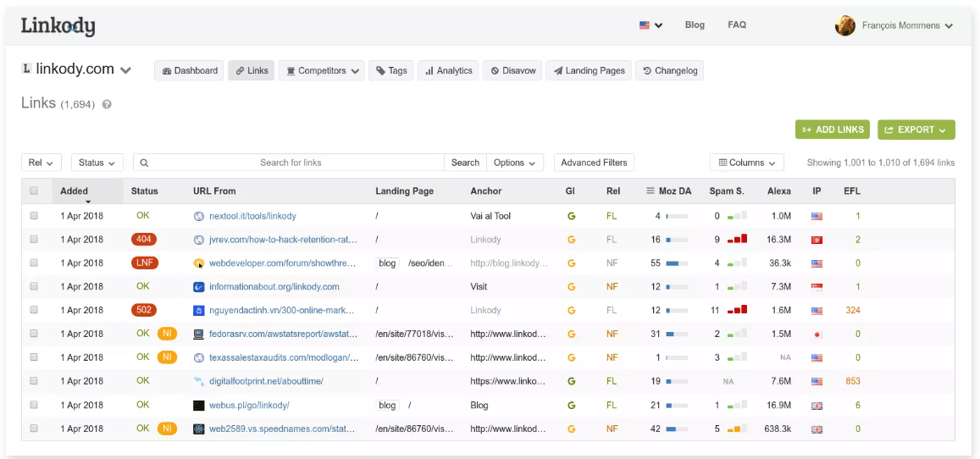This screenshot has height=459, width=980.
Task: Check the webus.pl row checkbox
Action: [x=34, y=405]
